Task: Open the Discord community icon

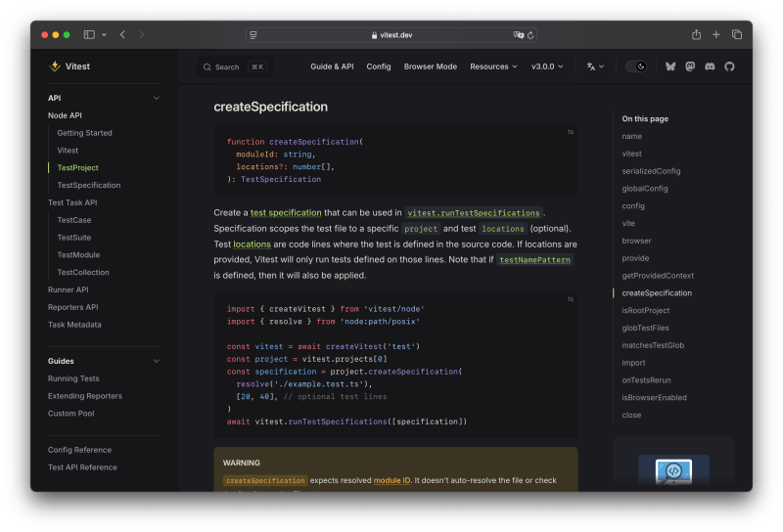Action: tap(710, 66)
